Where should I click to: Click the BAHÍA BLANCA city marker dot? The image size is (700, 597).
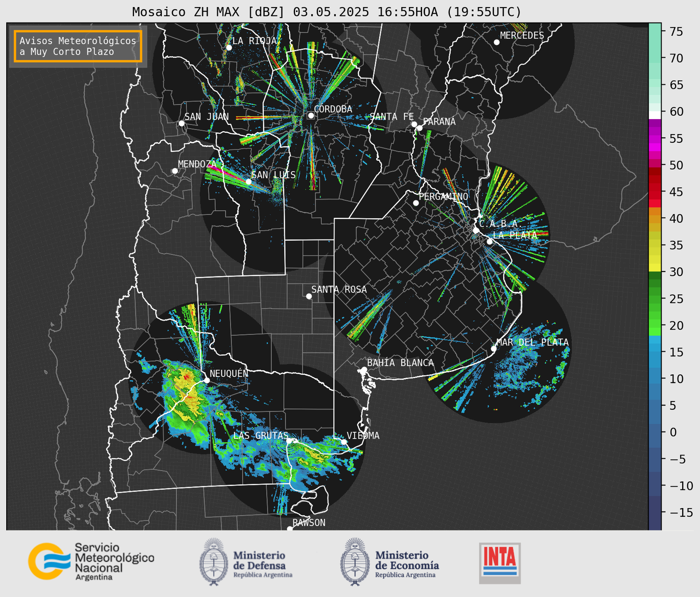pyautogui.click(x=364, y=369)
